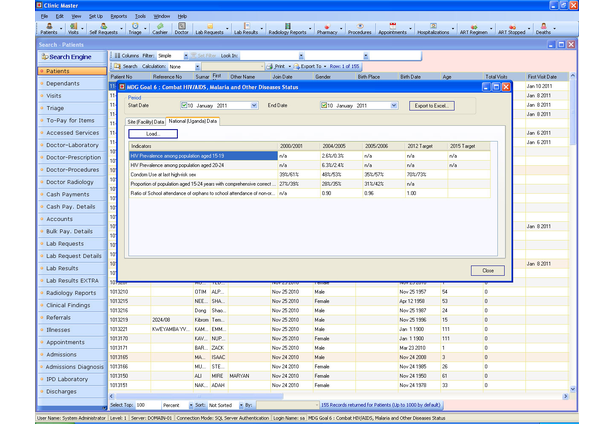
Task: Click Export to Excel button
Action: point(432,106)
